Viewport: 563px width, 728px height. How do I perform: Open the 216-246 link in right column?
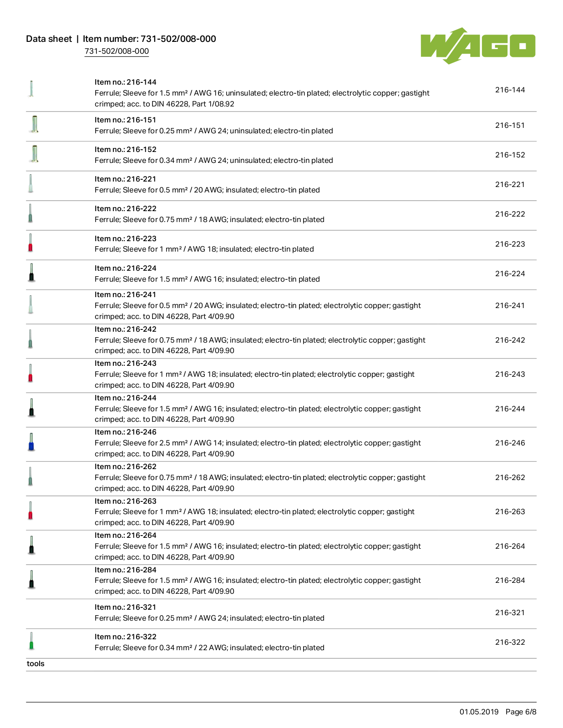(x=510, y=443)
